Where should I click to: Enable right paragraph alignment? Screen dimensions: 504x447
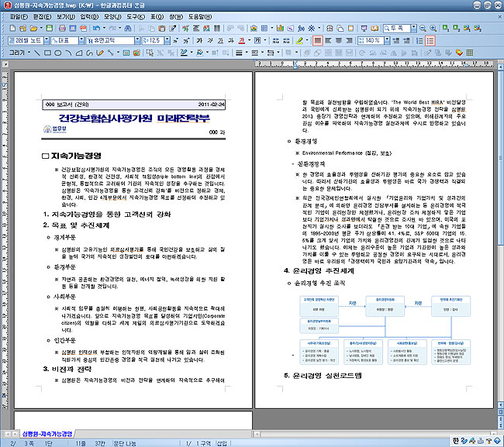(349, 40)
